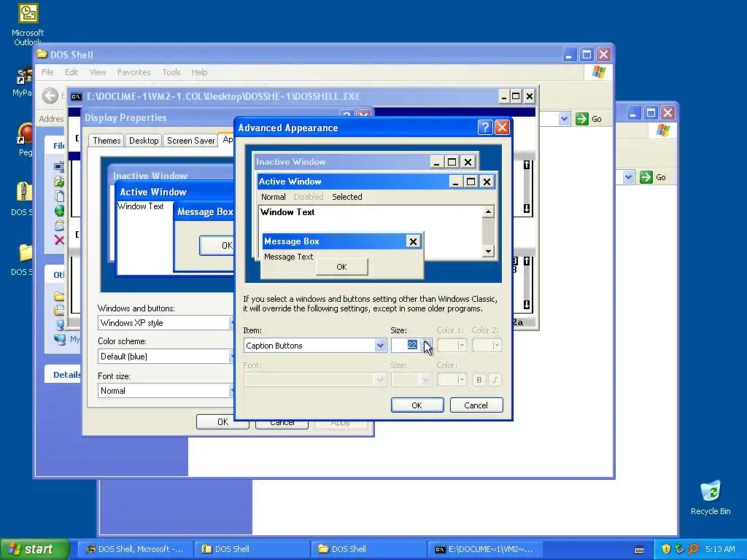The image size is (747, 560).
Task: Click Window Text in the preview
Action: click(x=287, y=212)
